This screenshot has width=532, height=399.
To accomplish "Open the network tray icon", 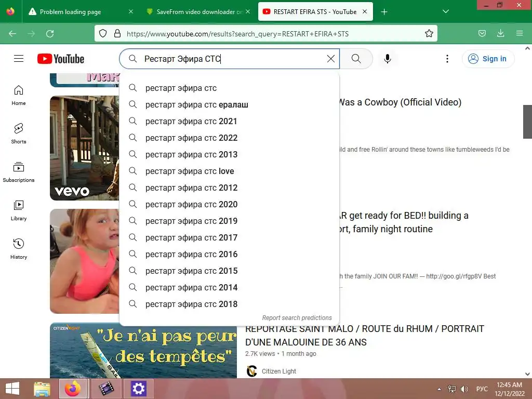I will (x=452, y=389).
